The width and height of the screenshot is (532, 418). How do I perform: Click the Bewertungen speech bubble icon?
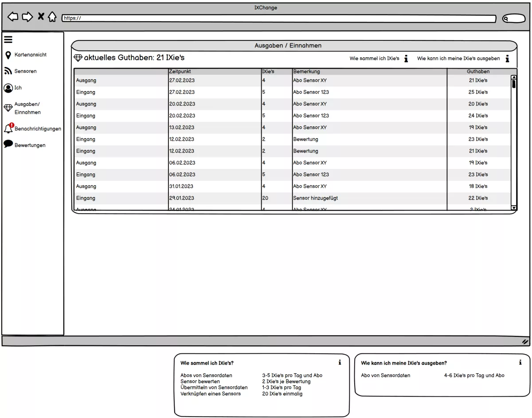pyautogui.click(x=8, y=145)
